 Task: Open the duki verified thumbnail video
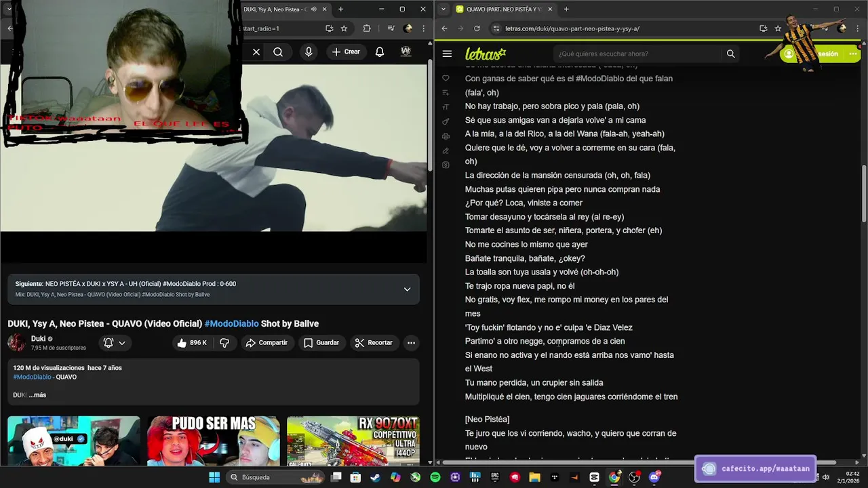pos(73,441)
